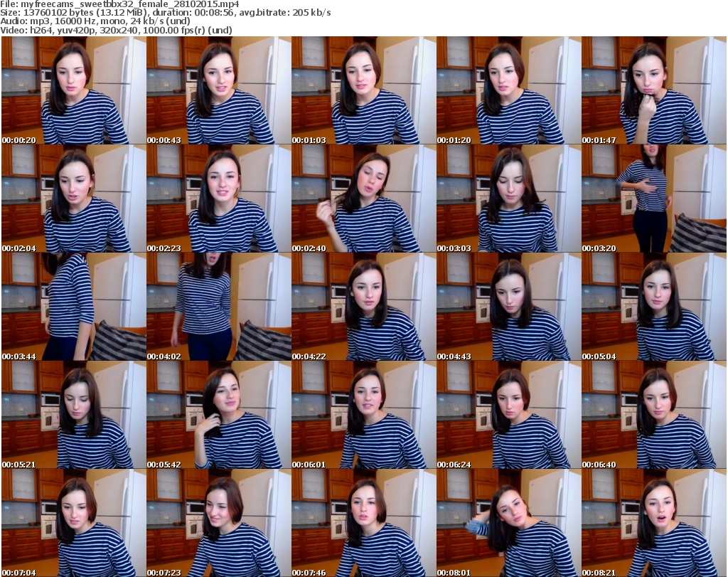Open the frame marked 00:04:22
This screenshot has height=577, width=728.
coord(363,307)
